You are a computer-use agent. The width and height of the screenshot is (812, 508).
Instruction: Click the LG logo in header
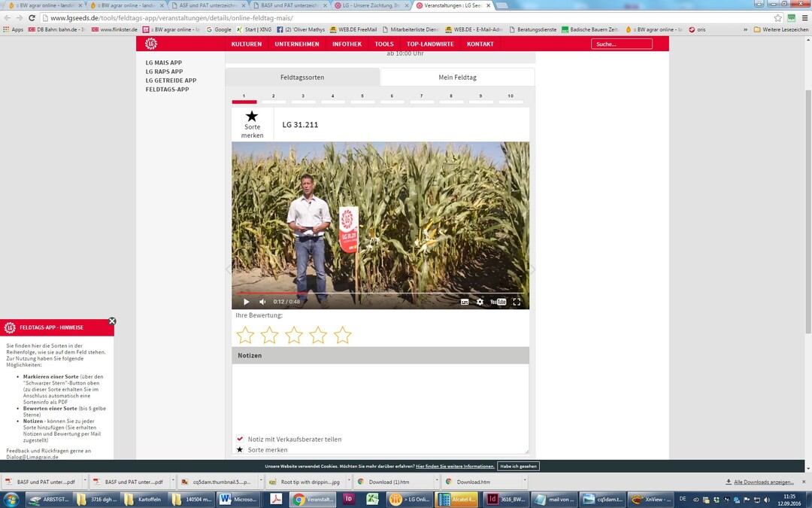(x=152, y=44)
